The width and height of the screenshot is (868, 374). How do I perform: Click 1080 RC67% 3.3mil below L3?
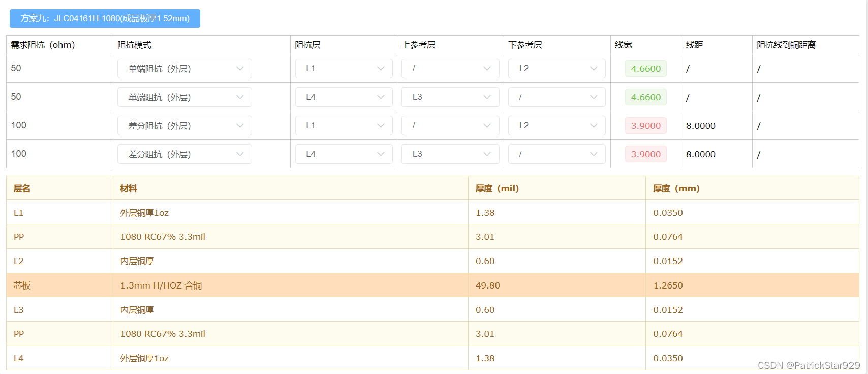[163, 334]
